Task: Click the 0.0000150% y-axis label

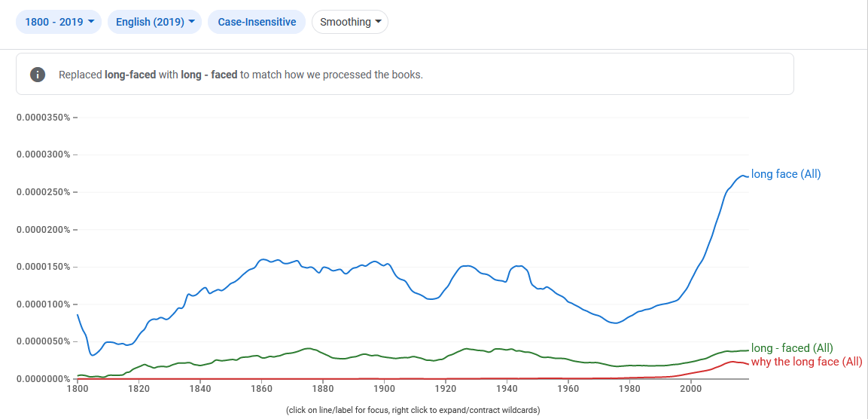Action: point(44,267)
